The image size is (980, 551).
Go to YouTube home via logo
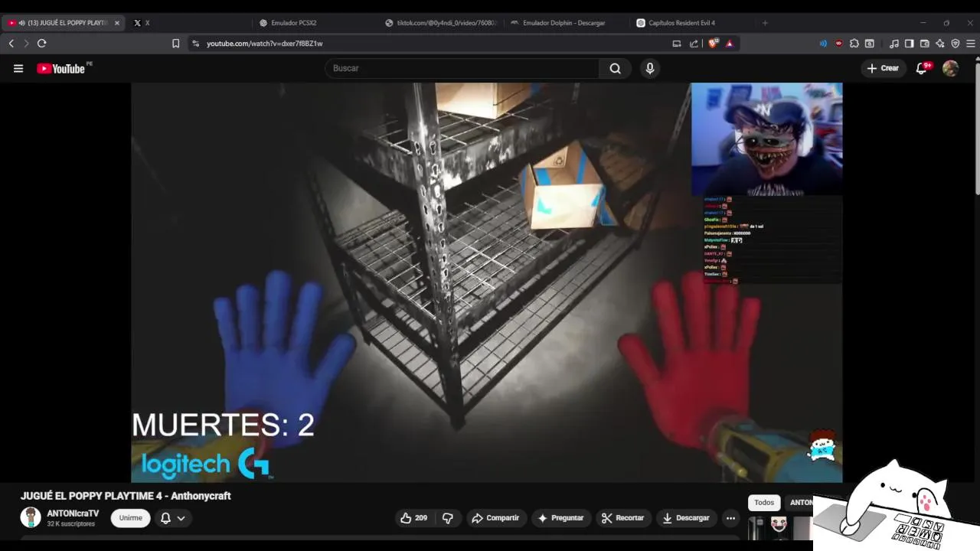[x=61, y=68]
